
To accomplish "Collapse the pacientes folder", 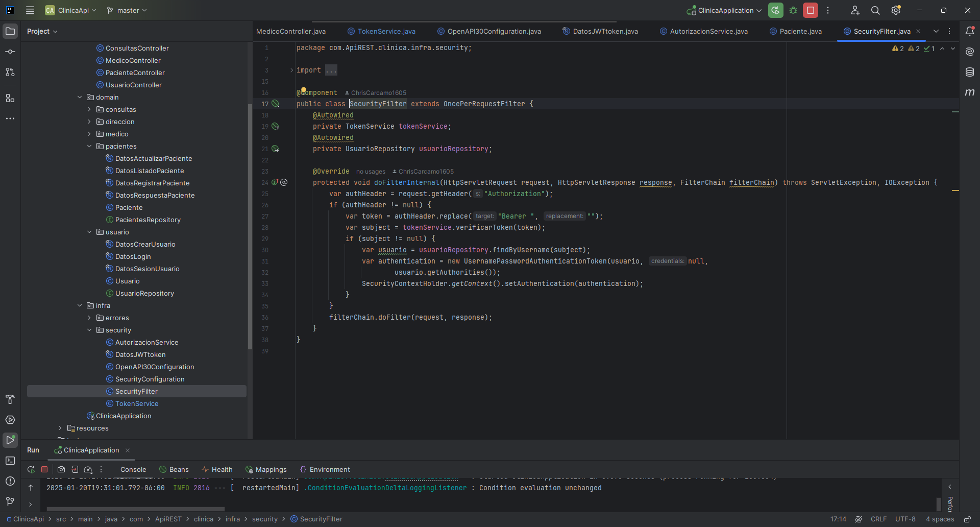I will tap(89, 146).
